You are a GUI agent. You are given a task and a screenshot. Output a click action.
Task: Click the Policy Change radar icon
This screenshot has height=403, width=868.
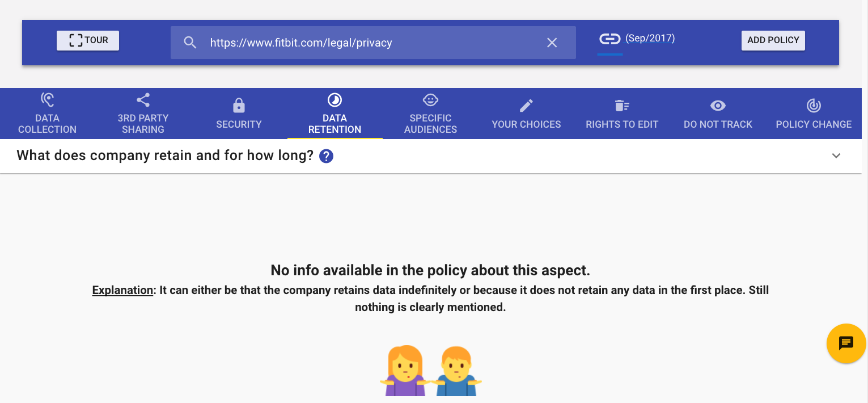pos(814,106)
